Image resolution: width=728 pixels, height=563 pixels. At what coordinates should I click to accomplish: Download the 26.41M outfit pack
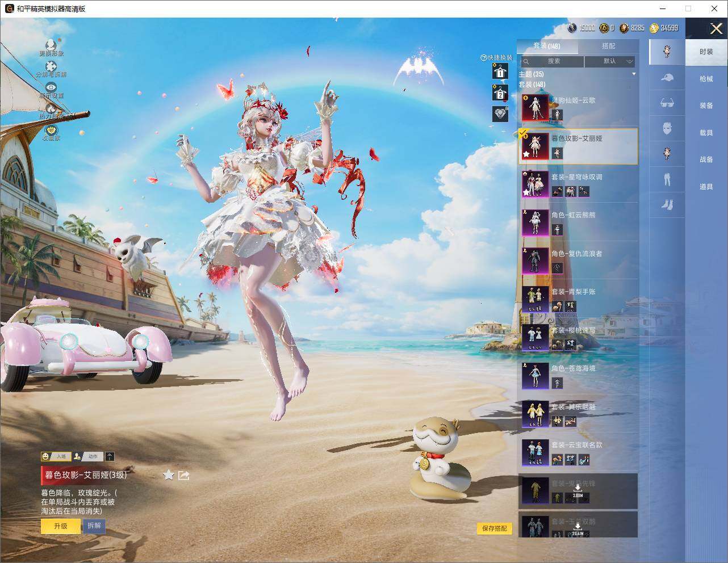click(x=578, y=528)
